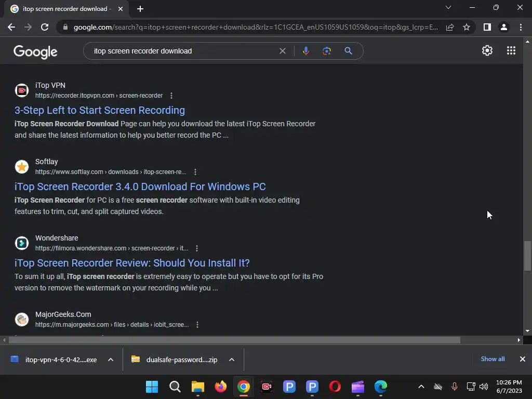Click the filmora.wondershare.com URL text
The height and width of the screenshot is (399, 532).
coord(112,248)
